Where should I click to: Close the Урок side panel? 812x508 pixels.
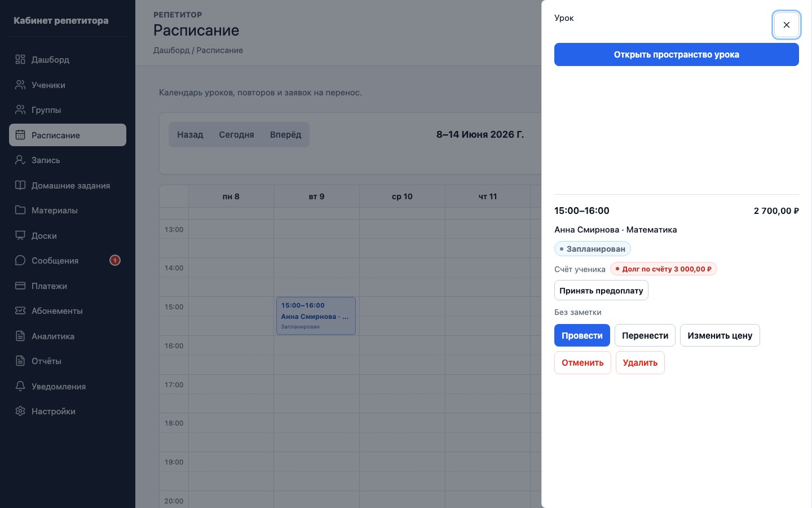tap(787, 25)
